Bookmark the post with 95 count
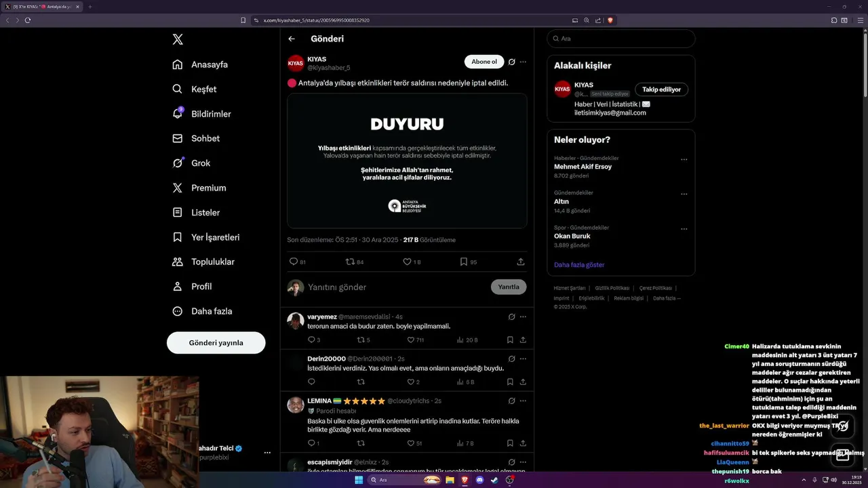The width and height of the screenshot is (868, 488). tap(464, 262)
